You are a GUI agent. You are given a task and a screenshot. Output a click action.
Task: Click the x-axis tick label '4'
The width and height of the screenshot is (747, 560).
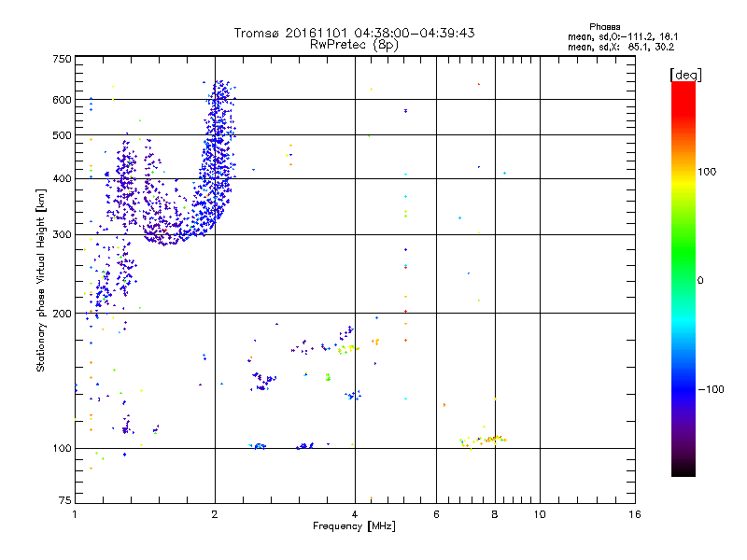tap(355, 514)
